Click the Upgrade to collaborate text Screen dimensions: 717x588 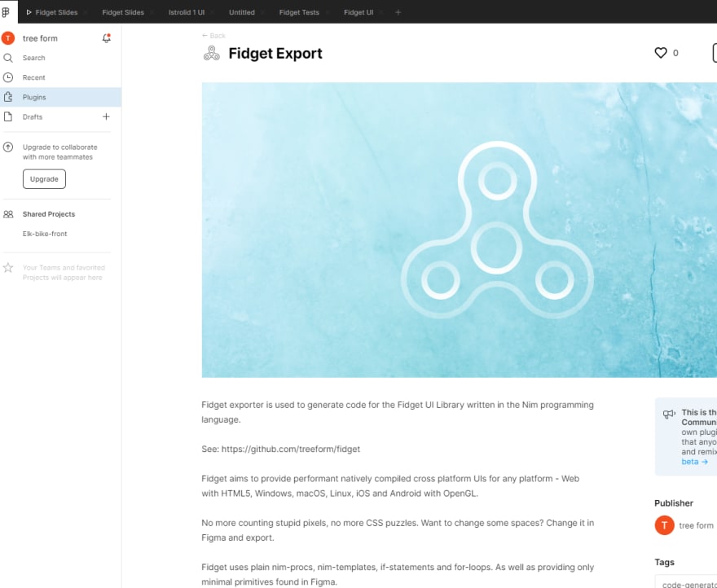coord(60,151)
